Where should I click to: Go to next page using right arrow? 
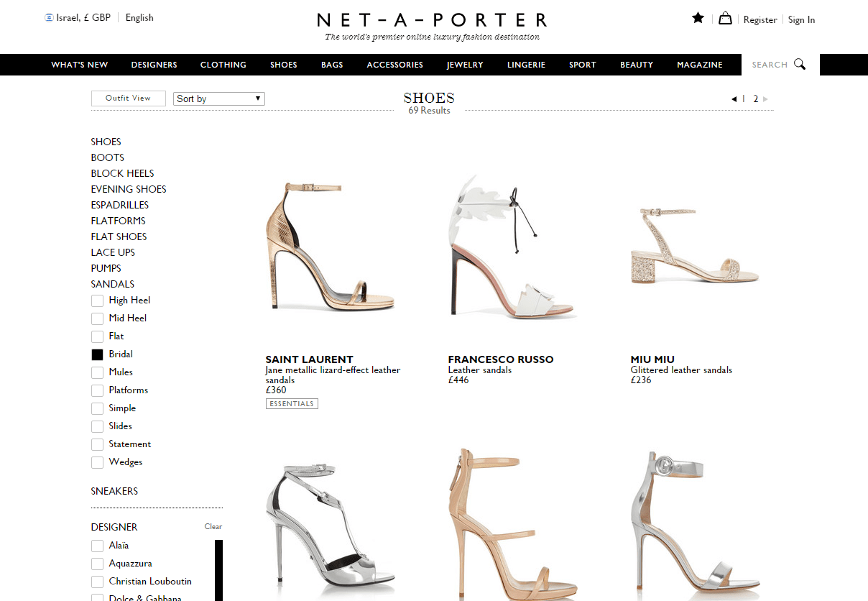[x=765, y=99]
